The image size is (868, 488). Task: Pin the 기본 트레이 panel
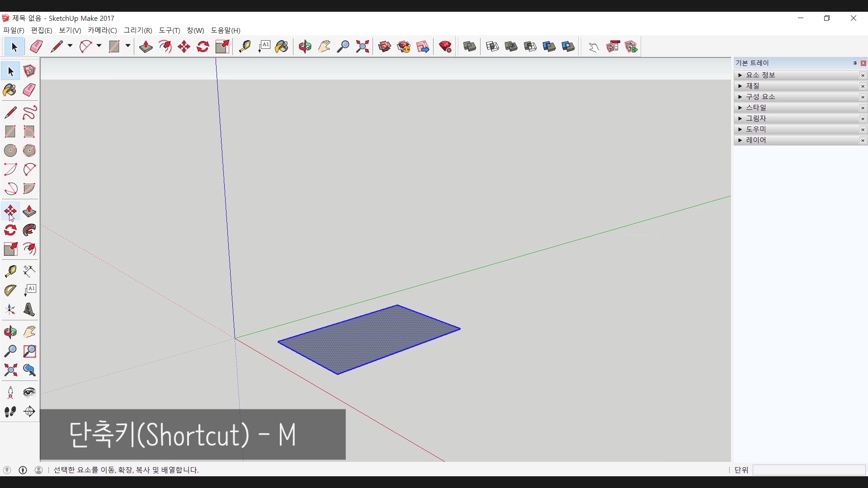pos(855,63)
